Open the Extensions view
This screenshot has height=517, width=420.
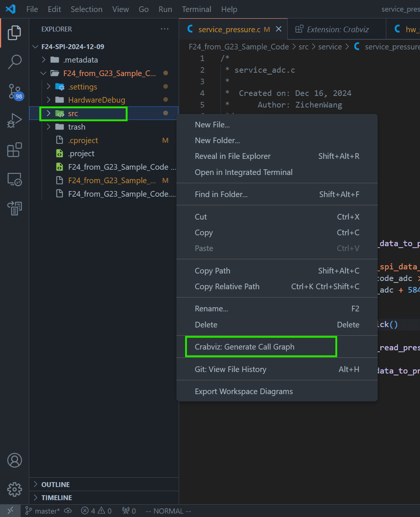coord(15,150)
